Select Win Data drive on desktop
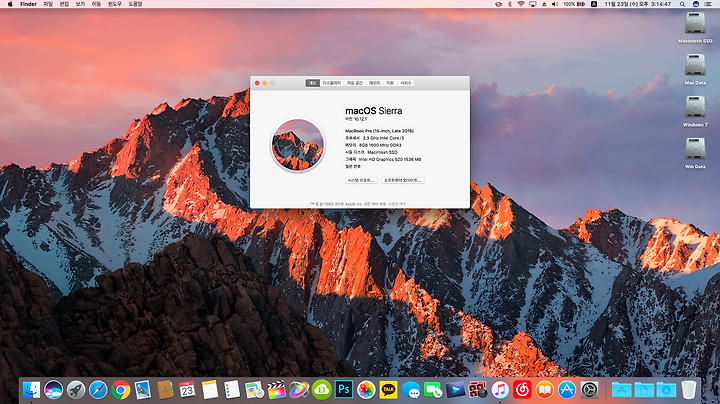The image size is (720, 404). [x=695, y=153]
